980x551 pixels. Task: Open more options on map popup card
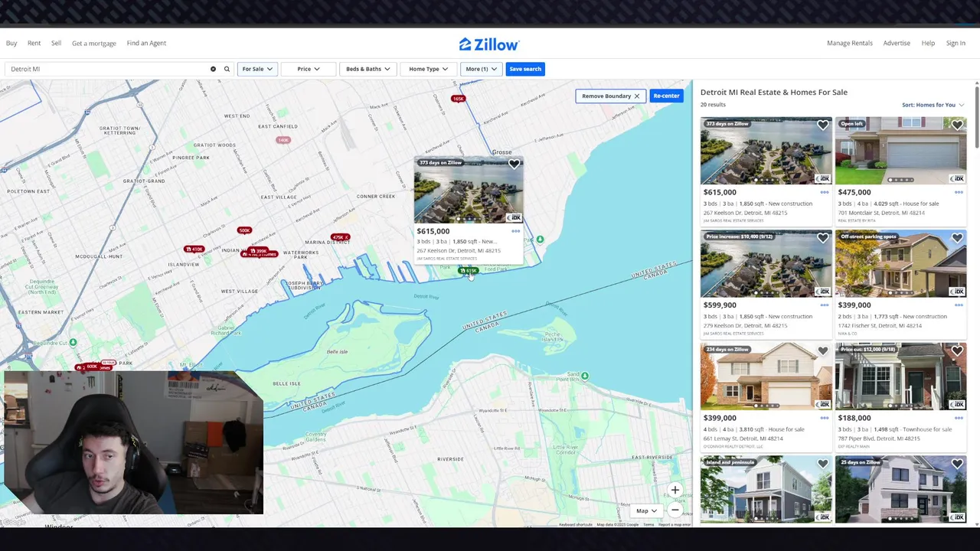click(515, 231)
